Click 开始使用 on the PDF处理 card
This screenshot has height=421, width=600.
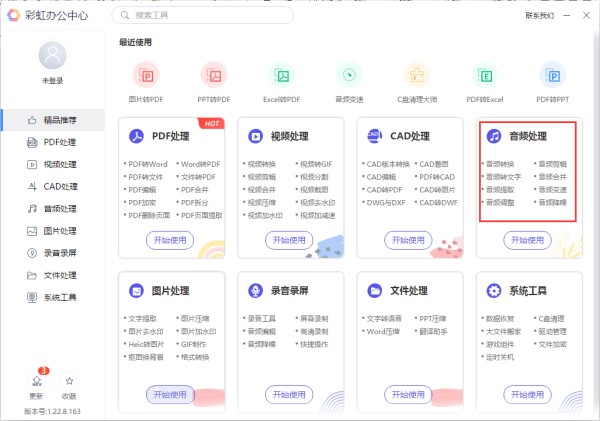tap(170, 240)
